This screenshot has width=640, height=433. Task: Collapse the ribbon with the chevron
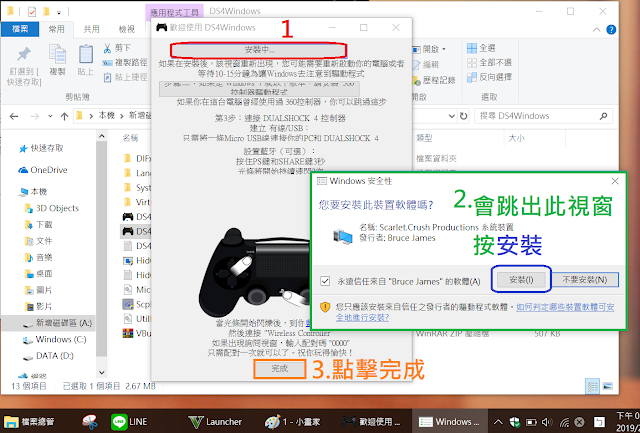coord(596,29)
